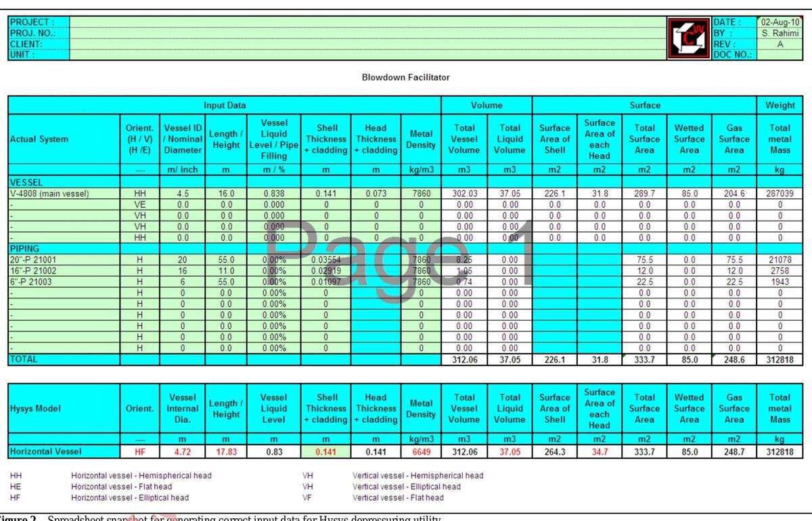Select the PIPING section row label

[x=64, y=248]
